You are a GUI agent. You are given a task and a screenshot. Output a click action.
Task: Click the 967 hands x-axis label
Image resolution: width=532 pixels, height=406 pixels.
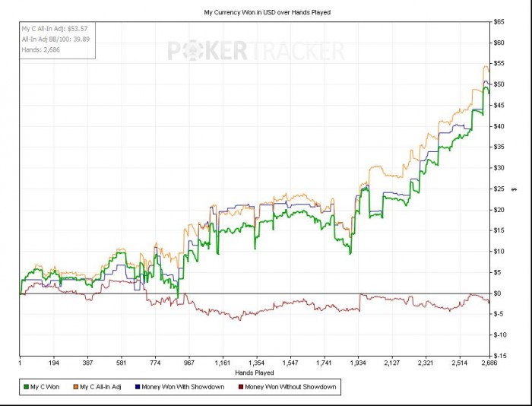[189, 363]
